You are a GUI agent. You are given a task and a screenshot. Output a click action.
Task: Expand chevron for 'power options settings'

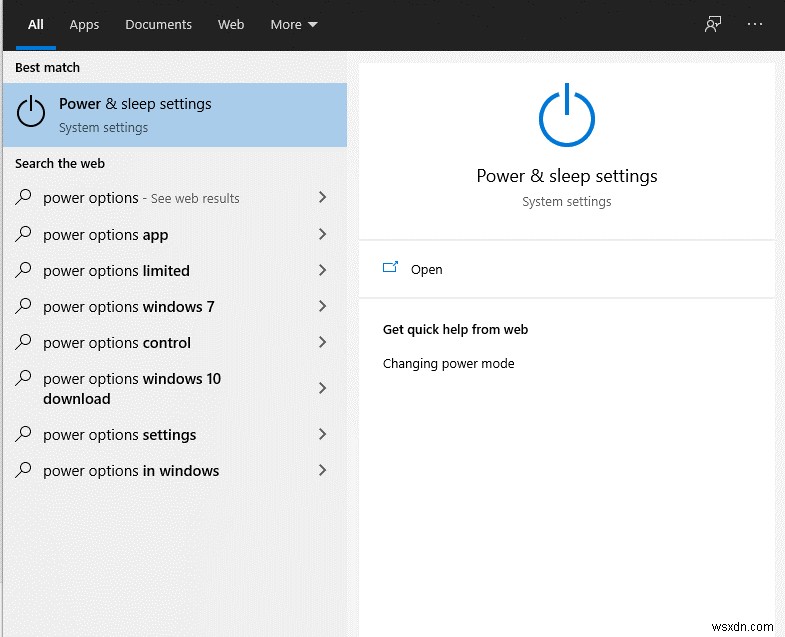323,434
